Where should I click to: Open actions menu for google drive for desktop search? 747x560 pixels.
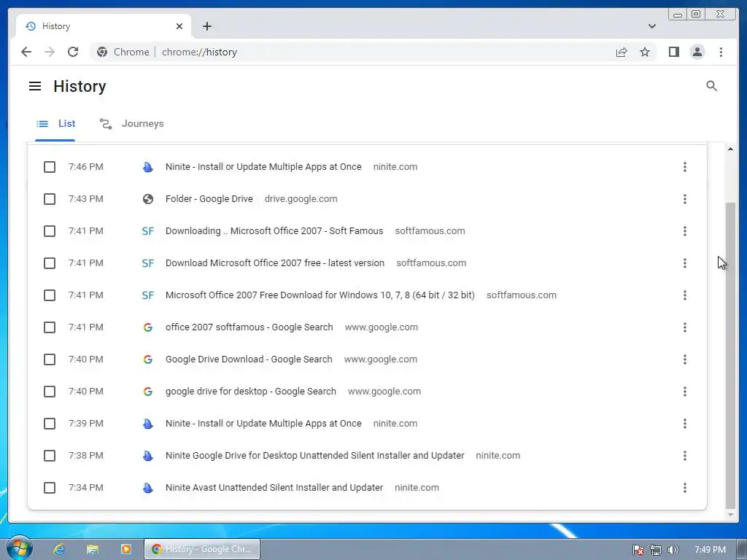[x=684, y=392]
